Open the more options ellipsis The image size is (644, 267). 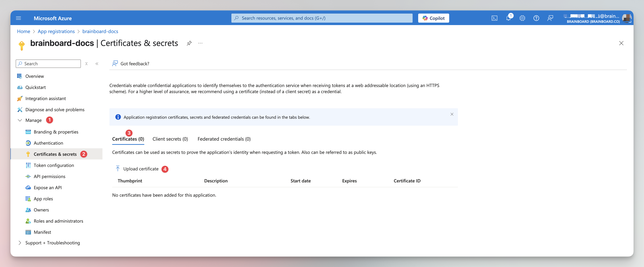[x=200, y=43]
